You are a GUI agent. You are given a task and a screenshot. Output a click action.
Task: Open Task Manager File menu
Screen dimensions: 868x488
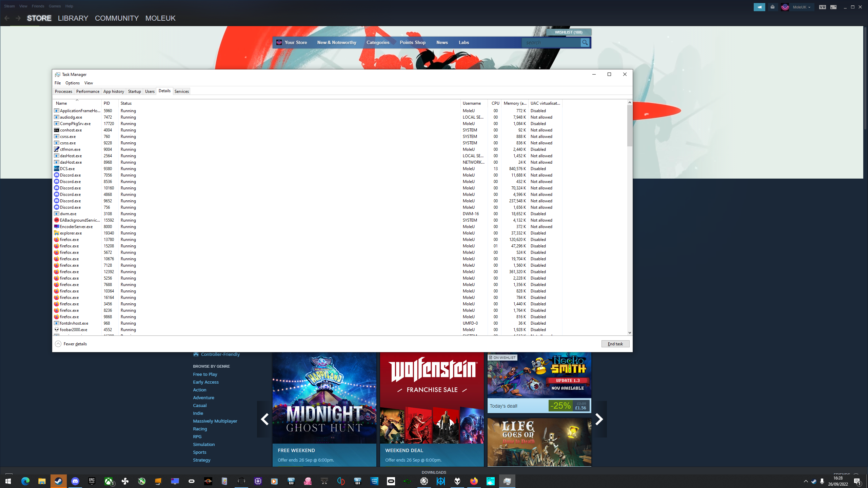[58, 83]
